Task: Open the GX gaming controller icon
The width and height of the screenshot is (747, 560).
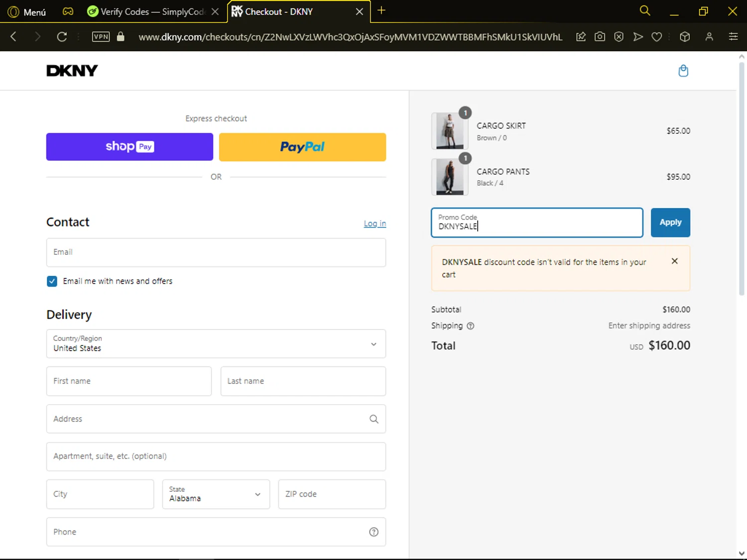Action: (x=68, y=11)
